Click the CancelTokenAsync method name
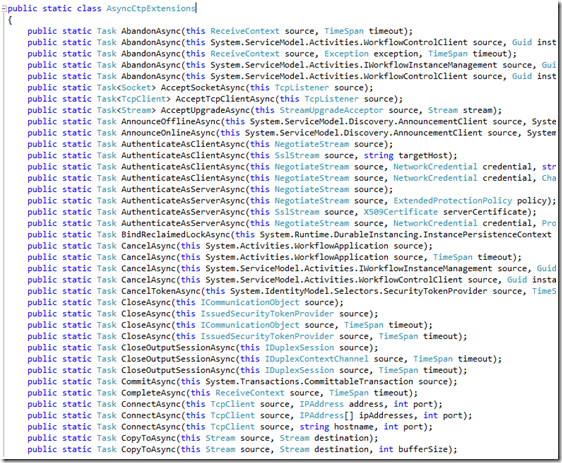This screenshot has height=463, width=562. point(161,291)
